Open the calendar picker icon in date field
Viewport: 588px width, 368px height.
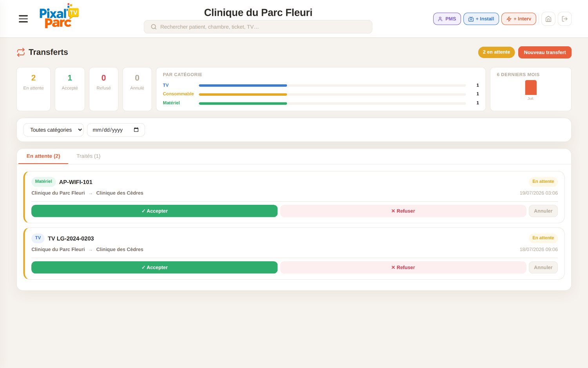(136, 130)
